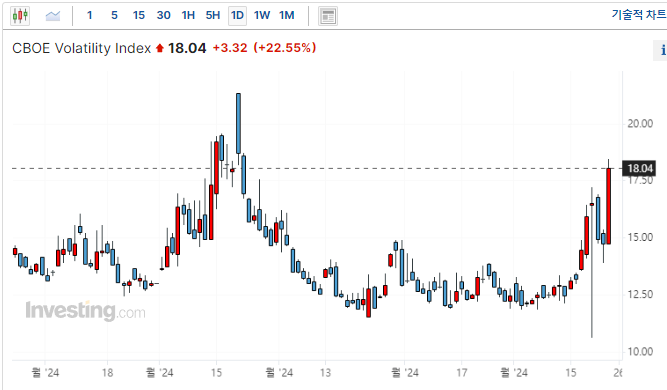
Task: Click the tallest blue candle above 20.00
Action: tap(239, 123)
